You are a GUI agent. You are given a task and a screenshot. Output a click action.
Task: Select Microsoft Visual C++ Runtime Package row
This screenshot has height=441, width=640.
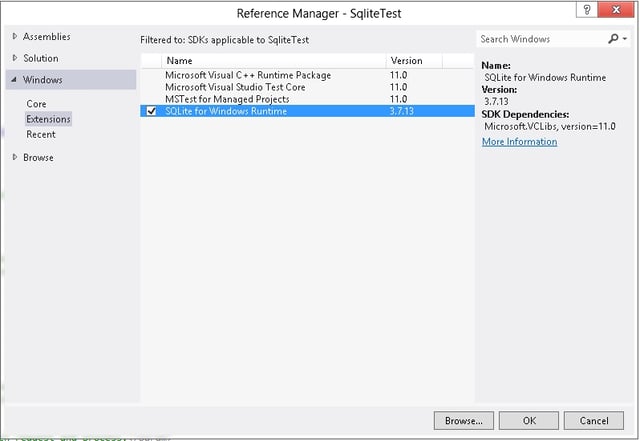click(307, 75)
